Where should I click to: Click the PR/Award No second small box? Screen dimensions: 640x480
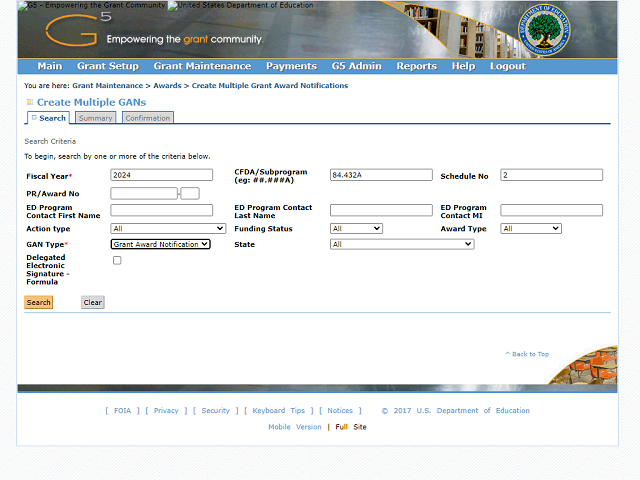(x=190, y=193)
